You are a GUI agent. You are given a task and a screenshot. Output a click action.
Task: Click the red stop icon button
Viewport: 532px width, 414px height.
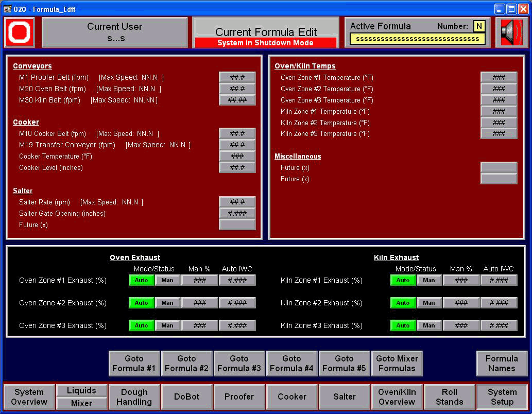pos(20,32)
